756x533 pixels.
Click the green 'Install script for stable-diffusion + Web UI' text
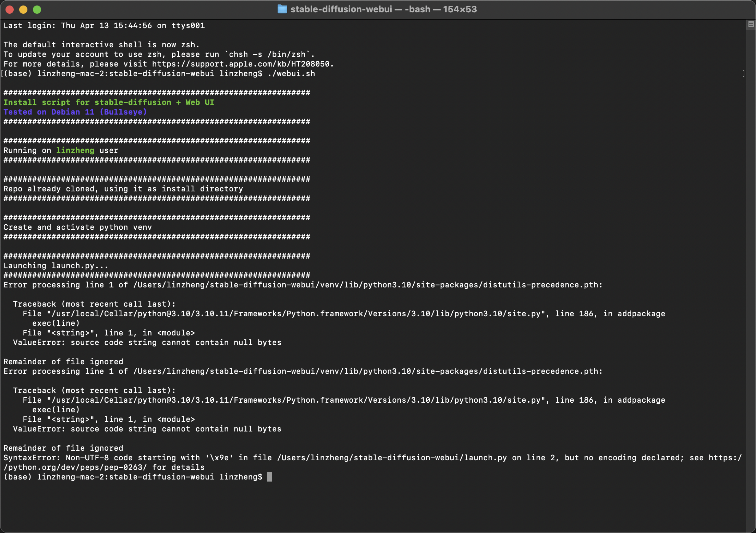[109, 102]
